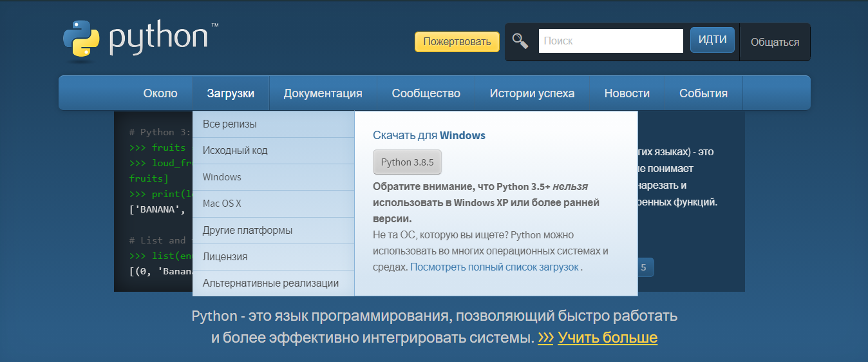Focus the Поиск search input field
The height and width of the screenshot is (362, 868).
[610, 41]
